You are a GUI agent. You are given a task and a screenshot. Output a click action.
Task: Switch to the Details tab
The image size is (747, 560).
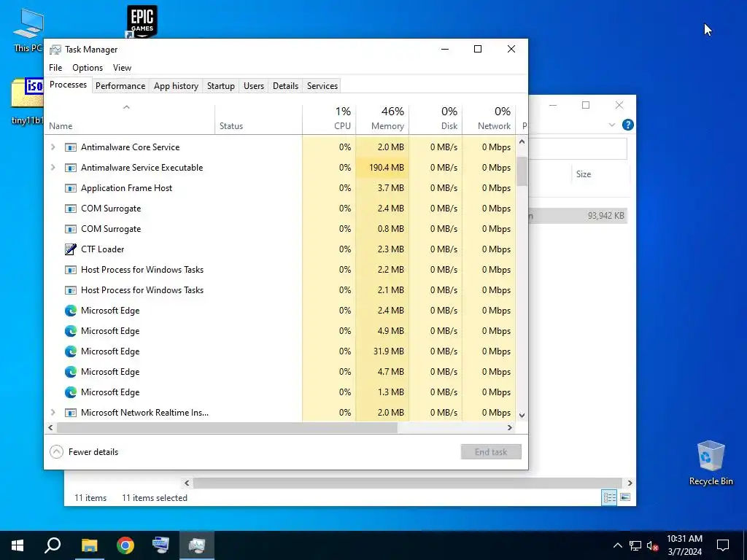(285, 86)
